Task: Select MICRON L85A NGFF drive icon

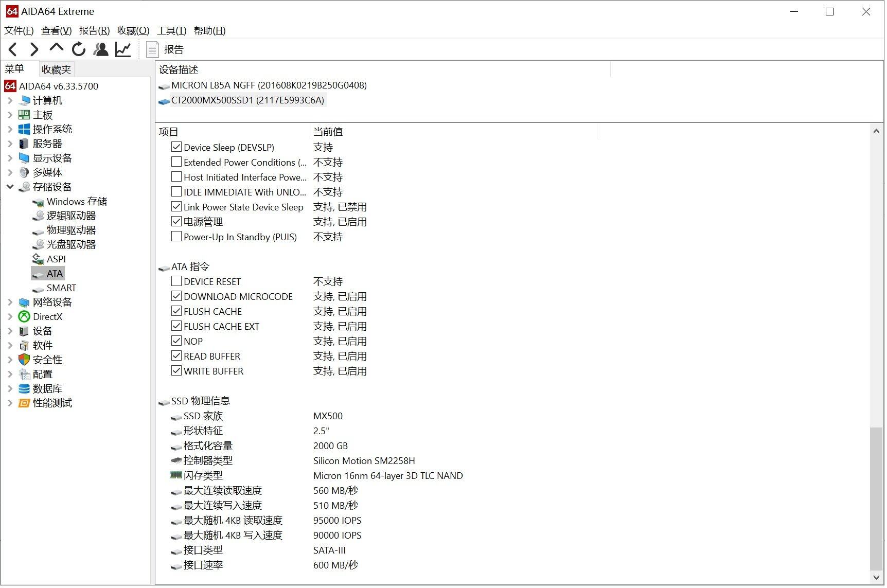Action: pyautogui.click(x=164, y=86)
